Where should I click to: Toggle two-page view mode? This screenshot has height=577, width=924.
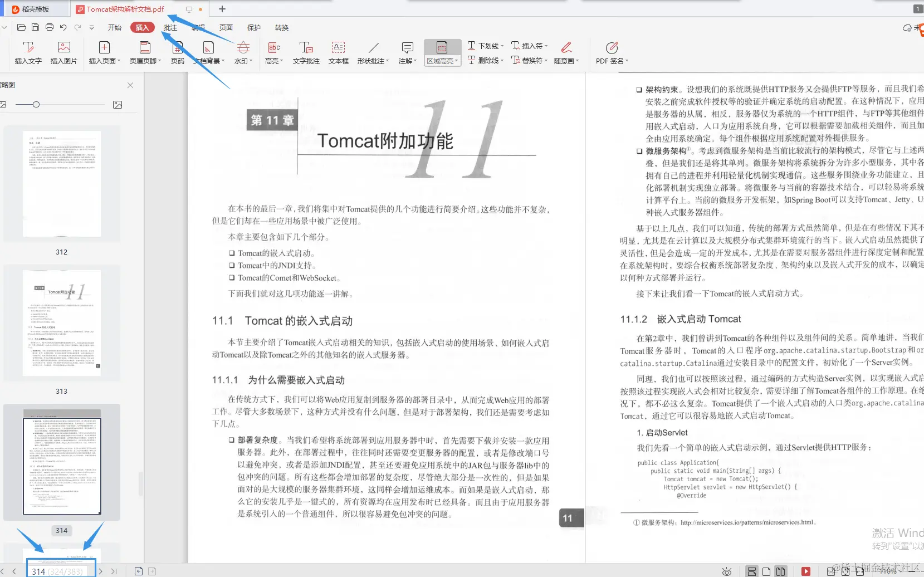(x=781, y=571)
